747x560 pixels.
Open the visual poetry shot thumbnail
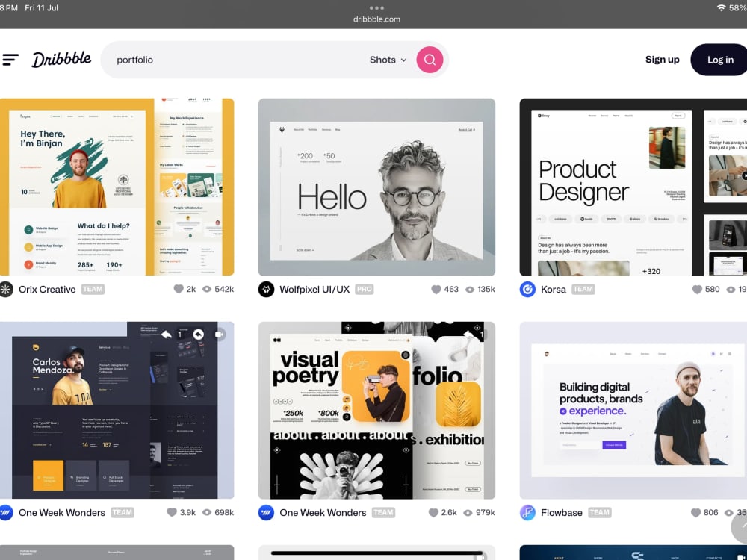point(376,410)
